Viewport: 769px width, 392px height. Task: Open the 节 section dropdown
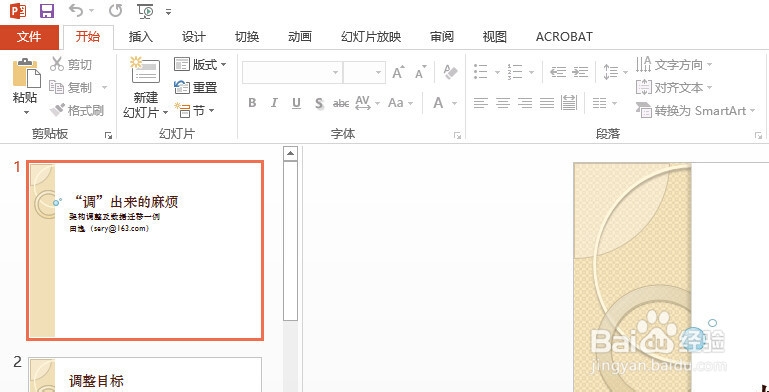195,111
